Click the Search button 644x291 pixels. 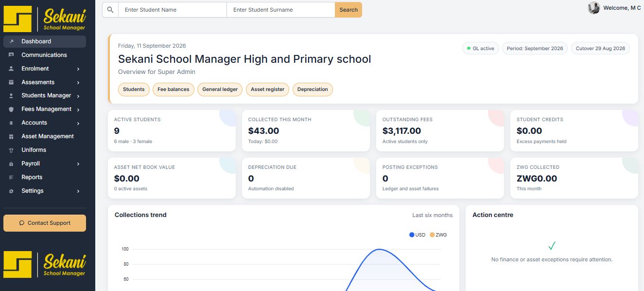pyautogui.click(x=348, y=10)
